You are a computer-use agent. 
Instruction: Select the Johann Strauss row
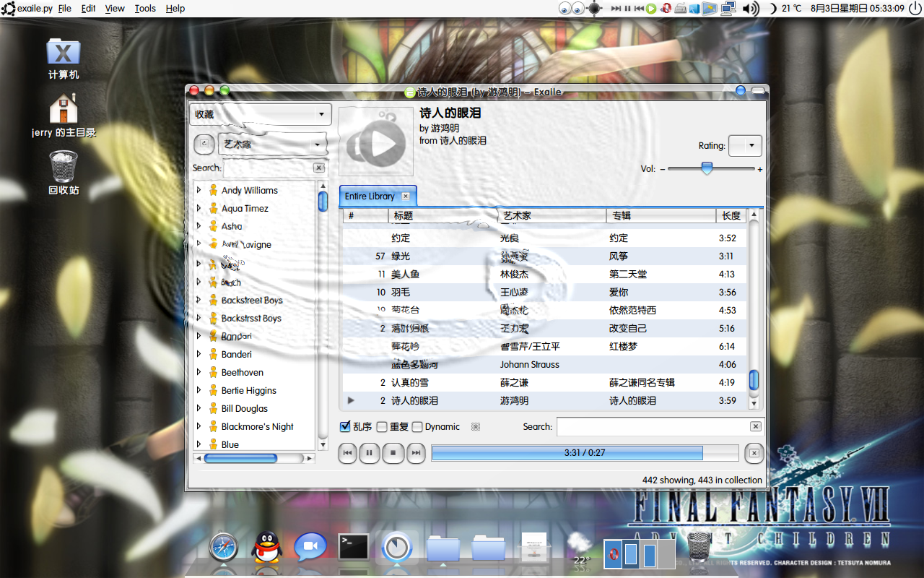(544, 364)
